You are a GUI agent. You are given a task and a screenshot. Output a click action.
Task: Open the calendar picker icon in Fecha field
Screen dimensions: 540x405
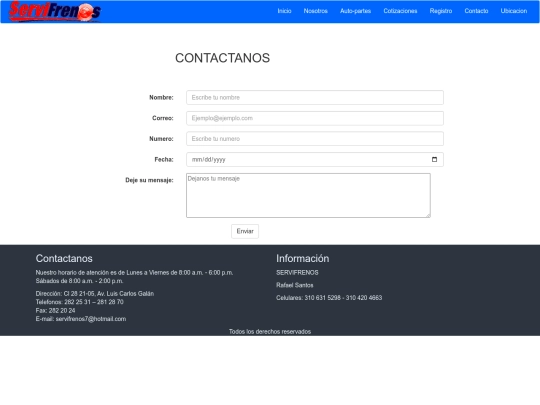(x=434, y=159)
